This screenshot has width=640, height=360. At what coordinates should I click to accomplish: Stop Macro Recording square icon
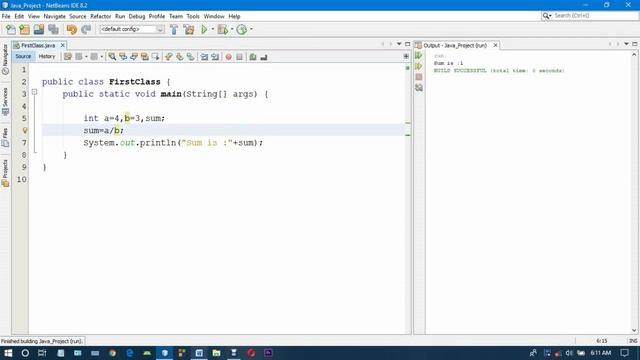(240, 57)
